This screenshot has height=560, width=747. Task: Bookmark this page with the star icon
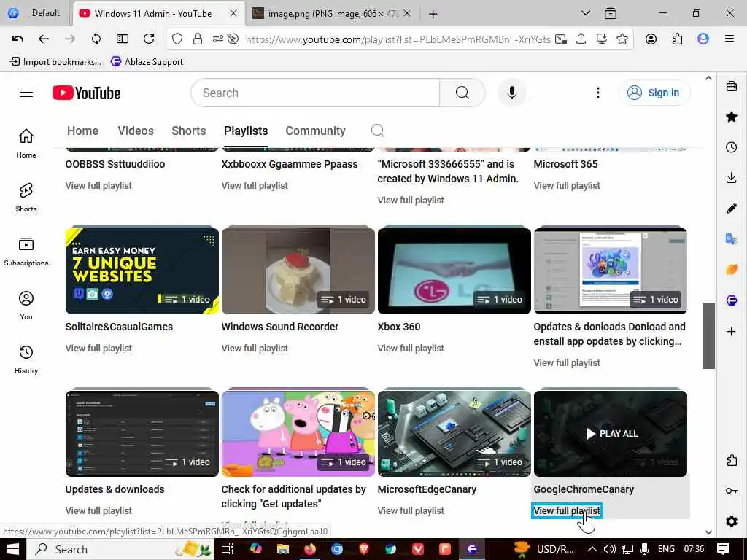[x=622, y=39]
